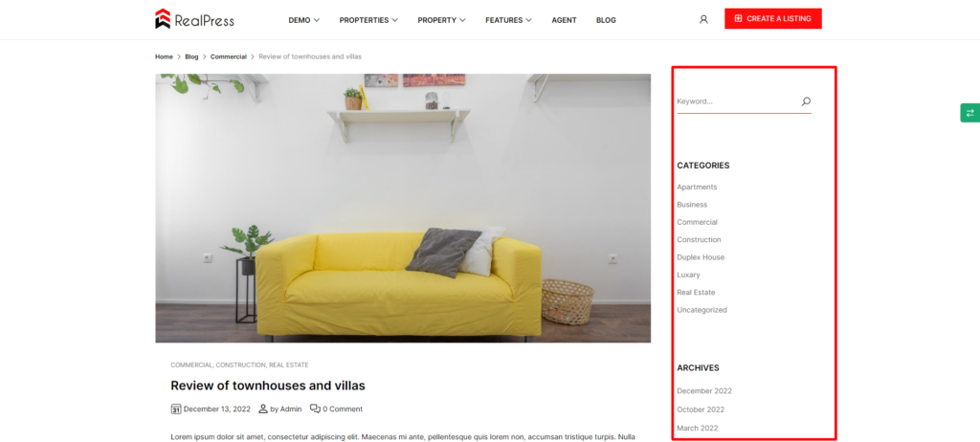Open the user account icon

[703, 19]
